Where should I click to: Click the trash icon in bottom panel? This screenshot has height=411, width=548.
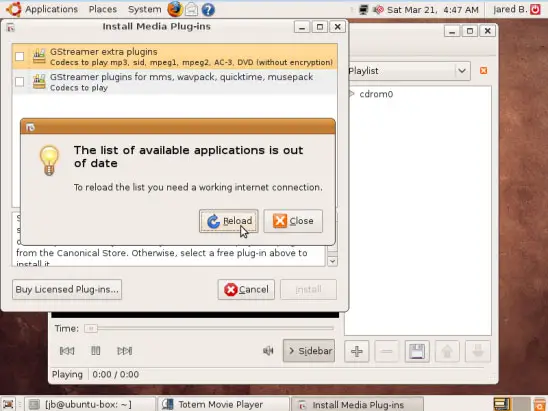tap(540, 404)
